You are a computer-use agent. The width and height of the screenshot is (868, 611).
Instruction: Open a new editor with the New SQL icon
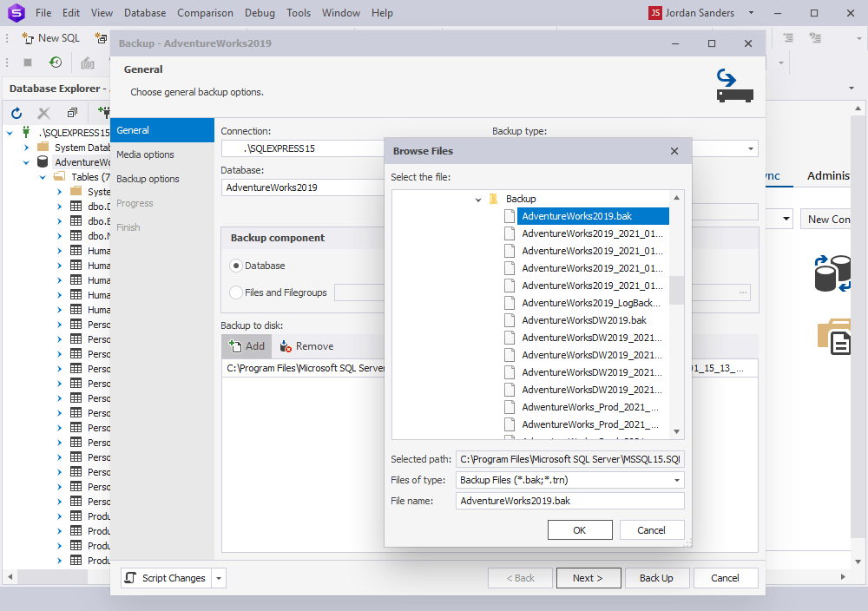(x=49, y=37)
